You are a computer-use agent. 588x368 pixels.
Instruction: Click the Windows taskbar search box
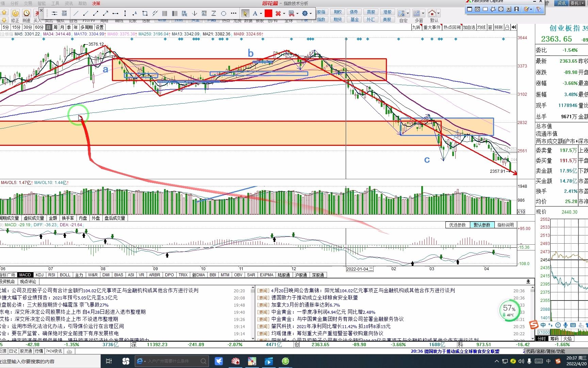click(50, 361)
